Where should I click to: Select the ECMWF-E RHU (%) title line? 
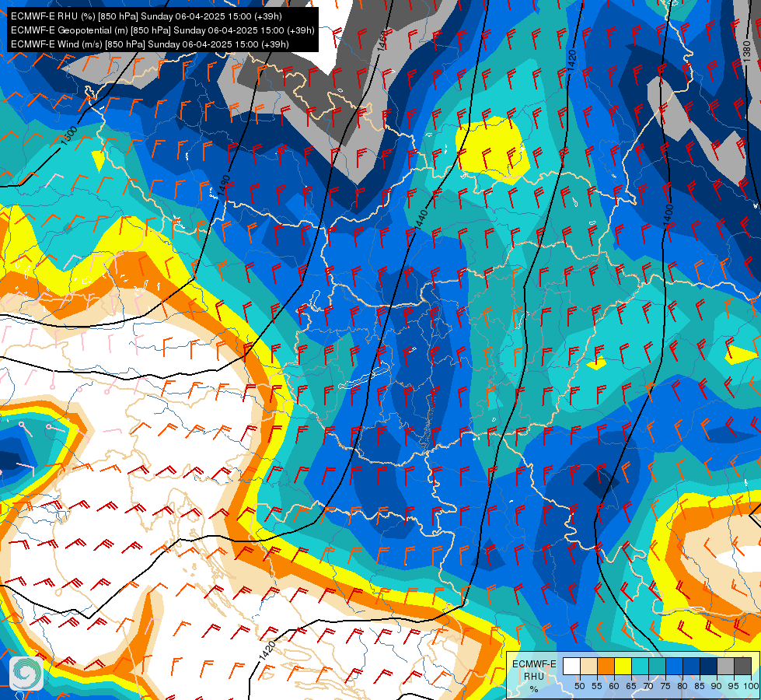point(146,16)
